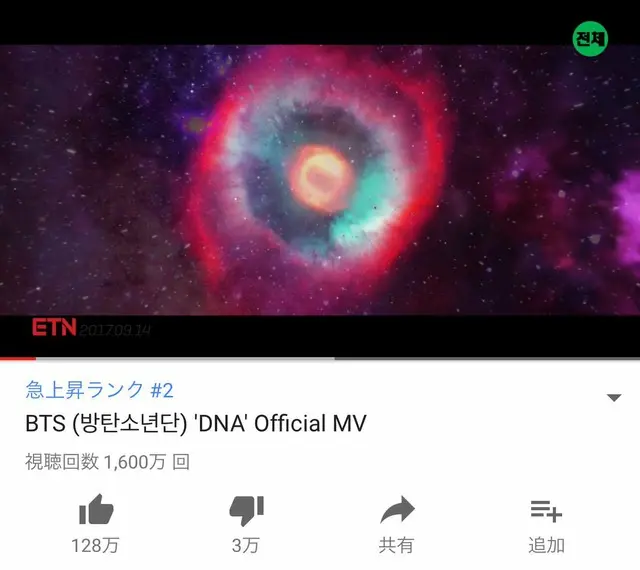
Task: Click the dark unbuffered end of the progress bar
Action: tap(487, 358)
